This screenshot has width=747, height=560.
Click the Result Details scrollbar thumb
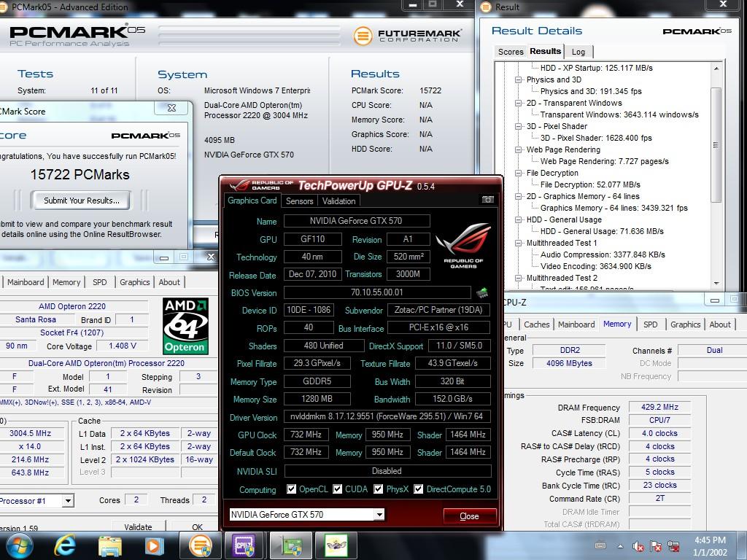[716, 145]
